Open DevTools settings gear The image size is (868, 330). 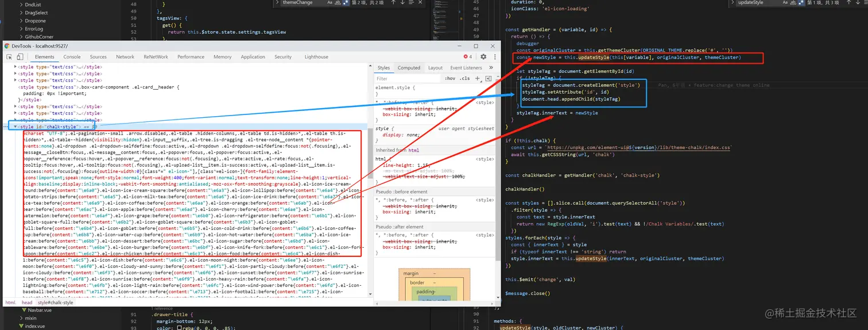coord(483,57)
